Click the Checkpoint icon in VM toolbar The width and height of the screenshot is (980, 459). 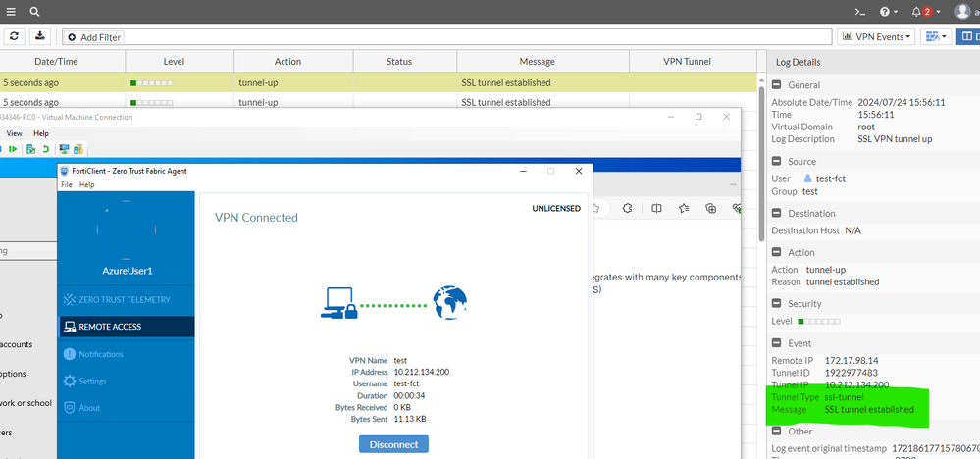tap(31, 149)
